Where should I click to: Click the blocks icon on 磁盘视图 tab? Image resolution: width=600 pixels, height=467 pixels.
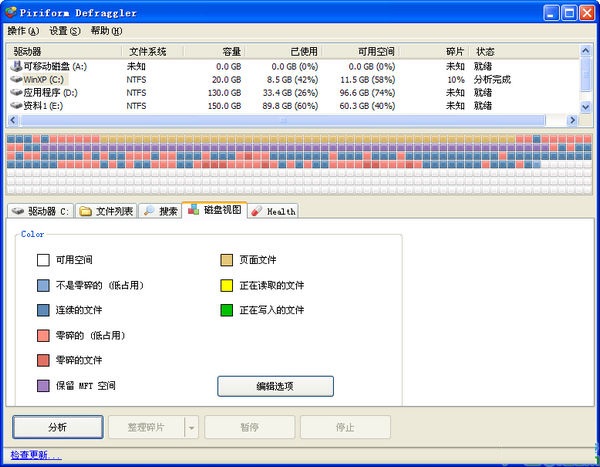point(193,209)
